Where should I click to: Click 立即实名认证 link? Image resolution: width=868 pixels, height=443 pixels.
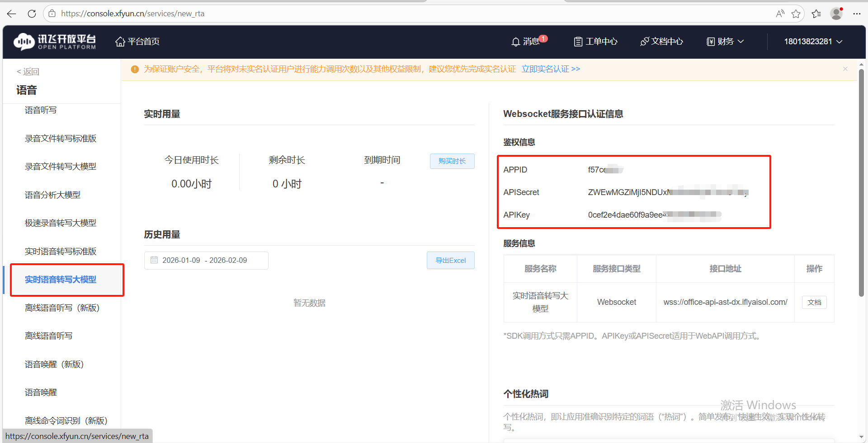coord(550,69)
